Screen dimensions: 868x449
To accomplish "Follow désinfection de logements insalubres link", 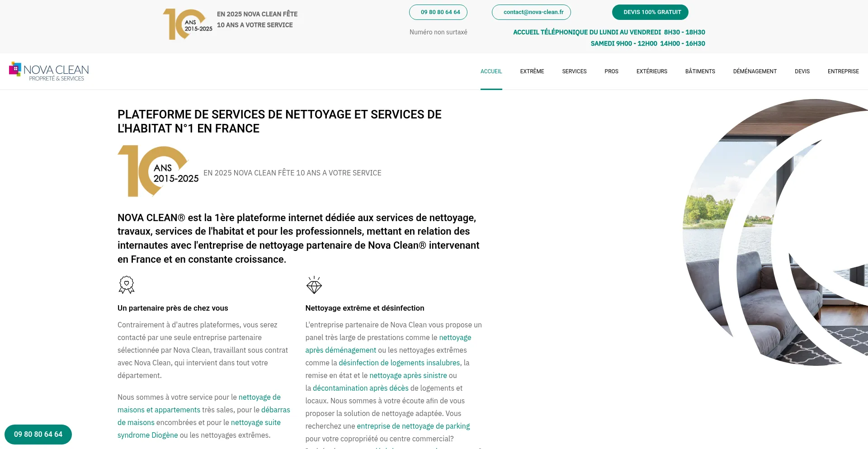I will 399,363.
